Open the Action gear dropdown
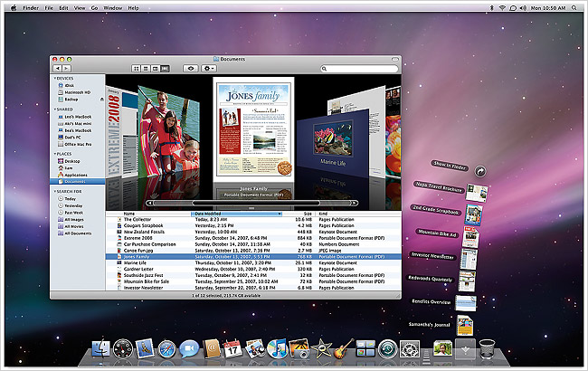Screen dimensions: 588x371 click(208, 68)
